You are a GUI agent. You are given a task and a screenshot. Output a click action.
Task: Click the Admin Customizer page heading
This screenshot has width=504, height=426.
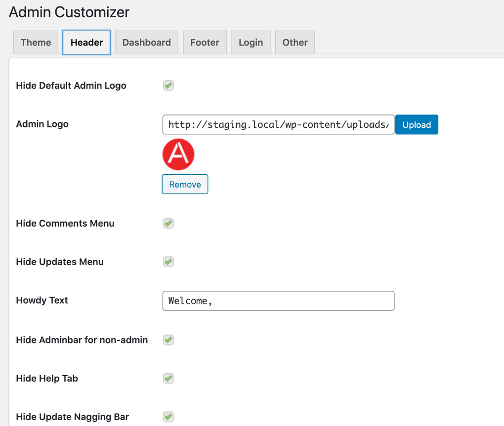coord(69,12)
